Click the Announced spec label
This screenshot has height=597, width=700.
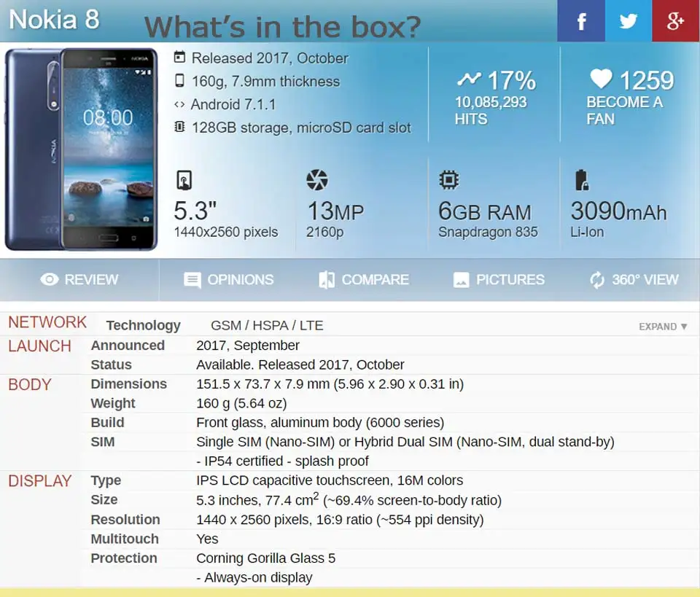(x=128, y=346)
